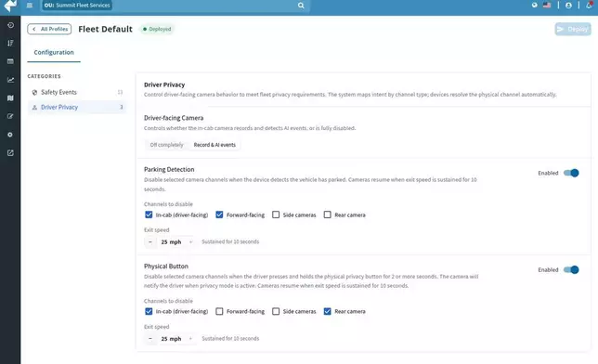Open the map icon in sidebar

pos(10,98)
